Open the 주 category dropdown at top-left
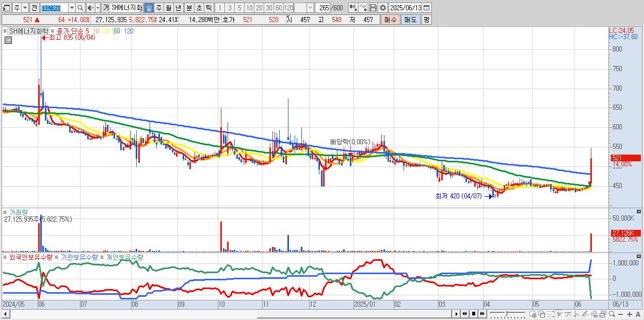The image size is (644, 320). point(25,8)
